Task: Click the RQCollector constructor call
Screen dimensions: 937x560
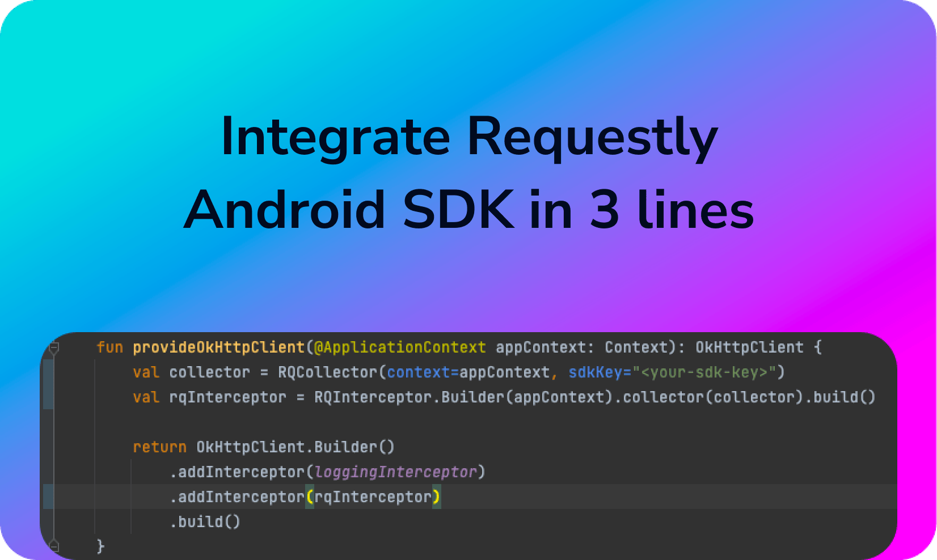Action: pos(328,372)
